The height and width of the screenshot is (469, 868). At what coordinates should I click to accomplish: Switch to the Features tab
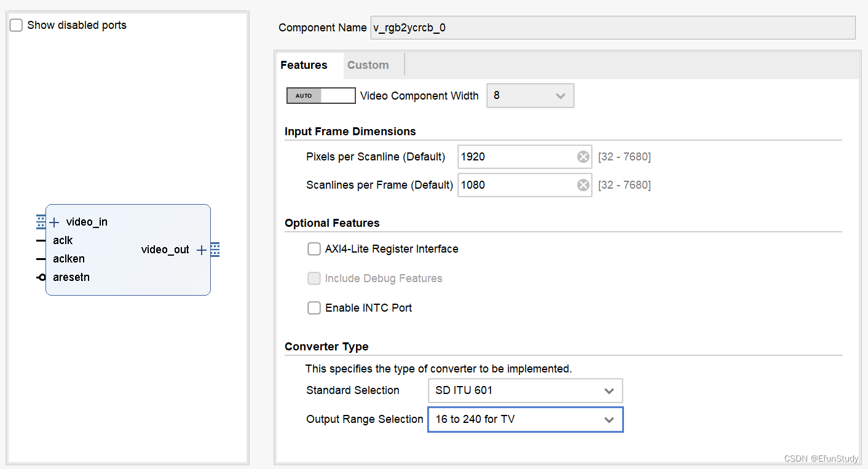(304, 65)
